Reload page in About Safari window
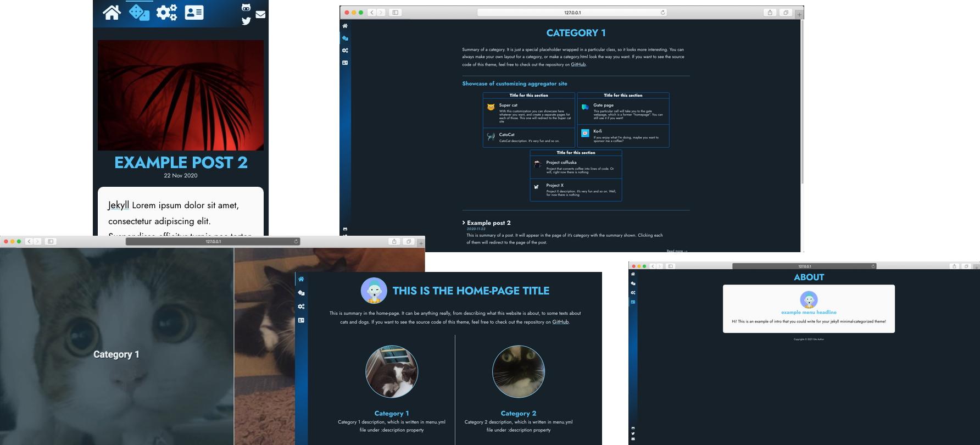 tap(873, 266)
